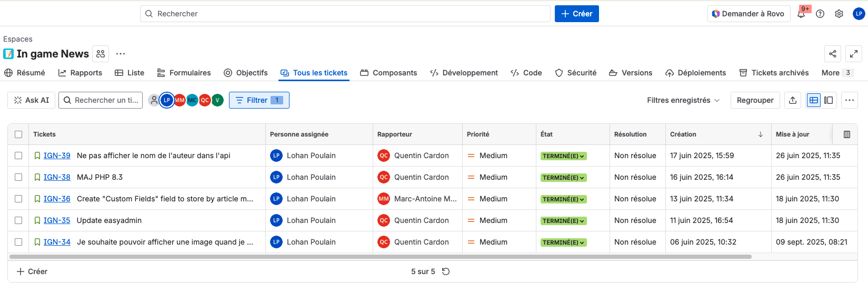The height and width of the screenshot is (291, 868).
Task: Open the TERMINÉ(E) status dropdown for IGN-38
Action: [x=563, y=178]
